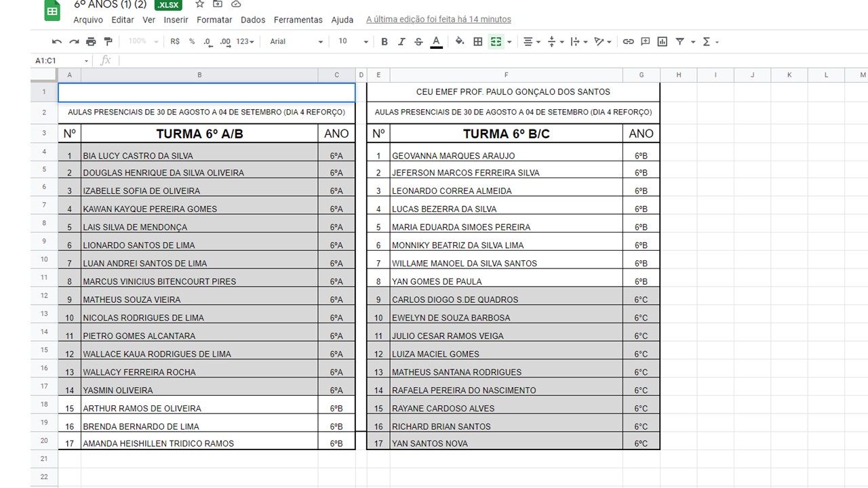
Task: Select column F header
Action: pos(507,75)
